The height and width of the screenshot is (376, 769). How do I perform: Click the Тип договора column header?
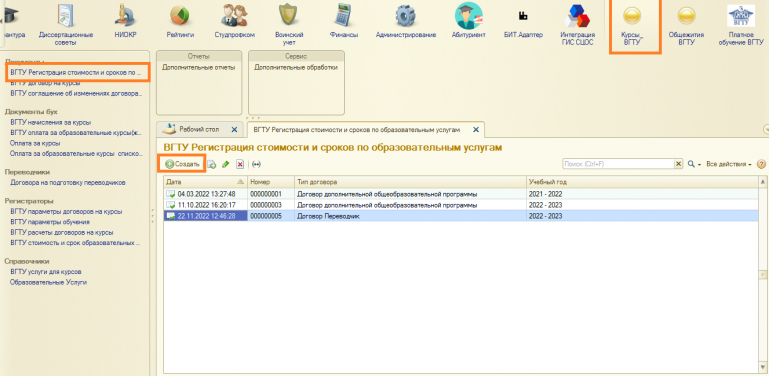[410, 182]
